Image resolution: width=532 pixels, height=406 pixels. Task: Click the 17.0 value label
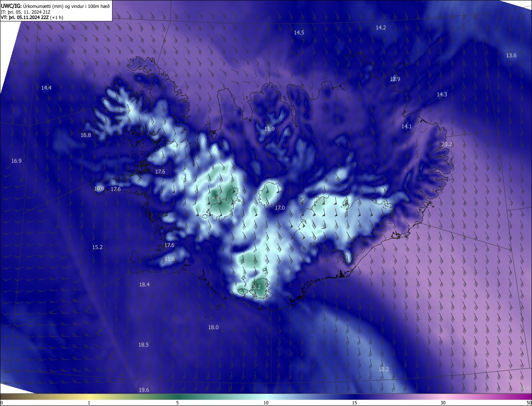(x=280, y=208)
